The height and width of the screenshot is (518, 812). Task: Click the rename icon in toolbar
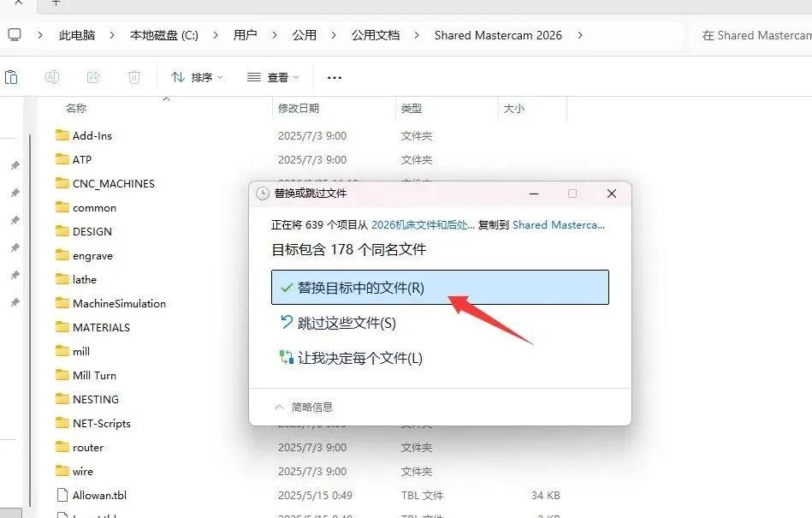[x=52, y=77]
